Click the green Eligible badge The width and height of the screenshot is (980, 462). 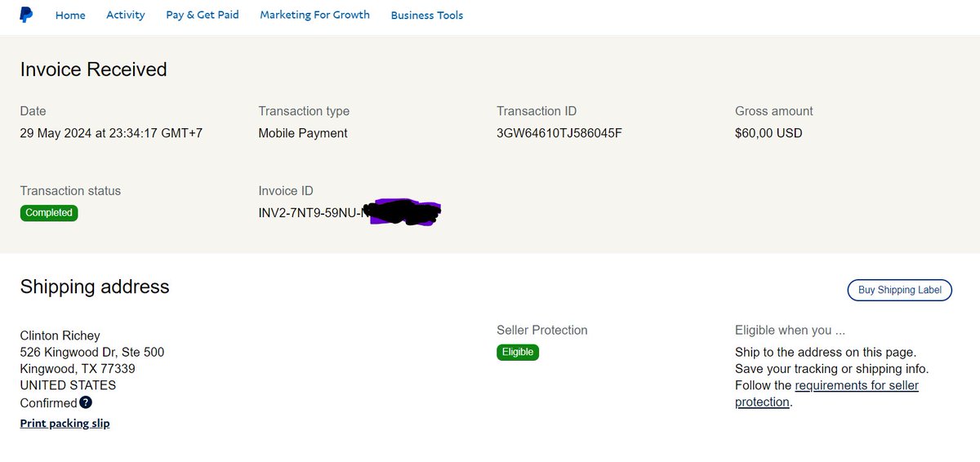tap(518, 353)
